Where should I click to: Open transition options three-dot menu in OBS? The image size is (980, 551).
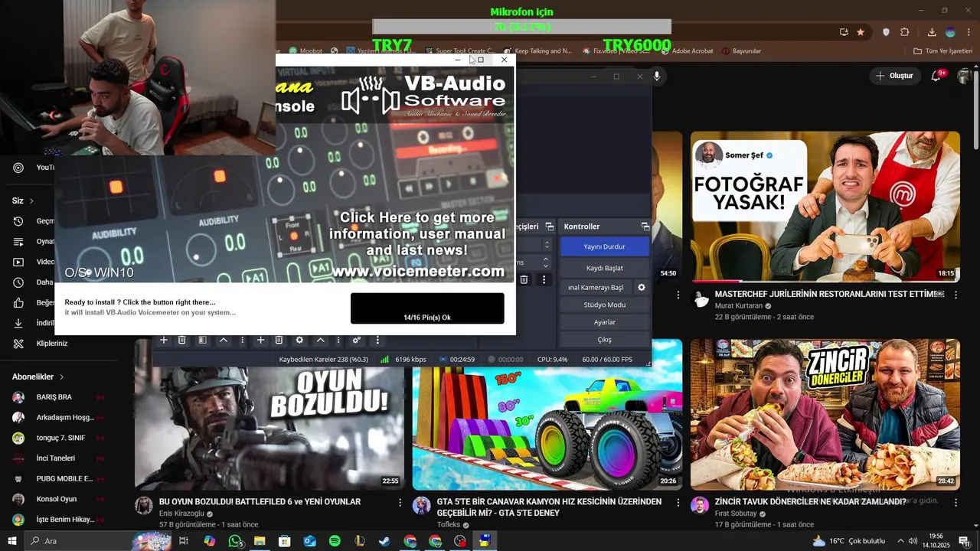click(x=544, y=280)
